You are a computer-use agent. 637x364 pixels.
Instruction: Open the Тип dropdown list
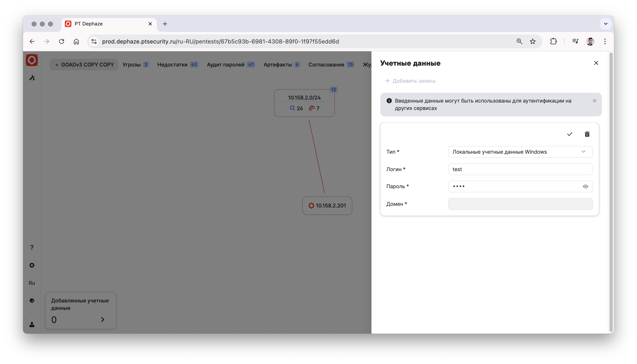coord(520,152)
